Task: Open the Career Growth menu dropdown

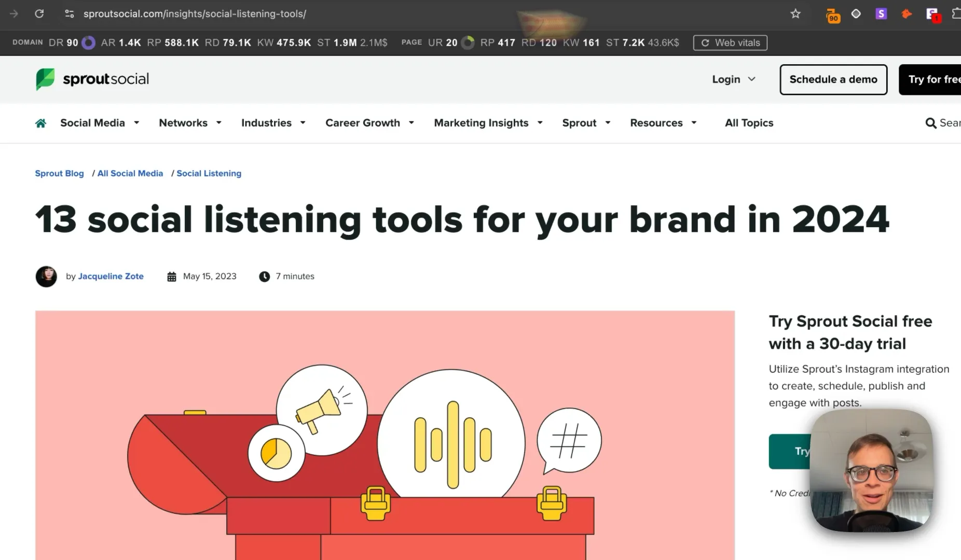Action: (370, 123)
